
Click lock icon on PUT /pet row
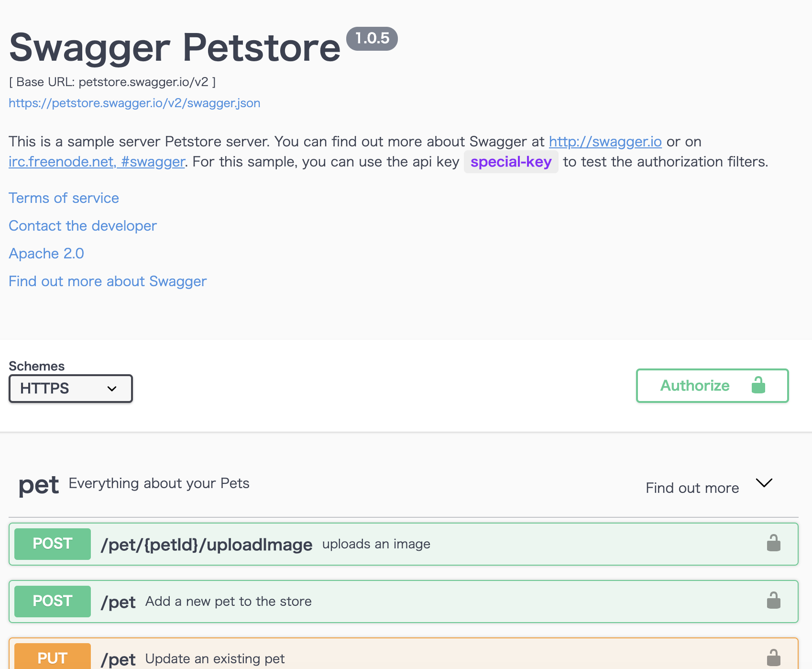[773, 658]
